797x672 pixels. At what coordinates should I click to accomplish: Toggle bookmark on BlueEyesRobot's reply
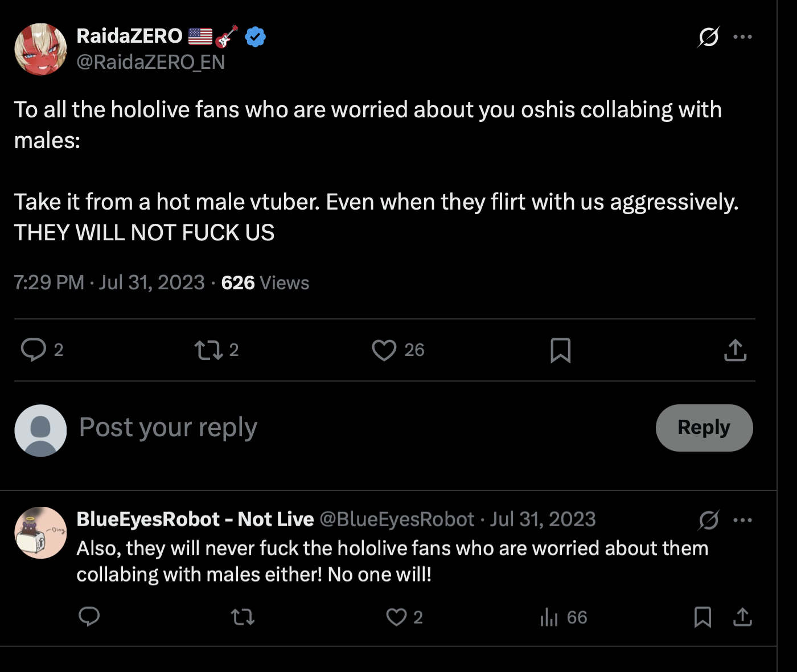coord(702,617)
